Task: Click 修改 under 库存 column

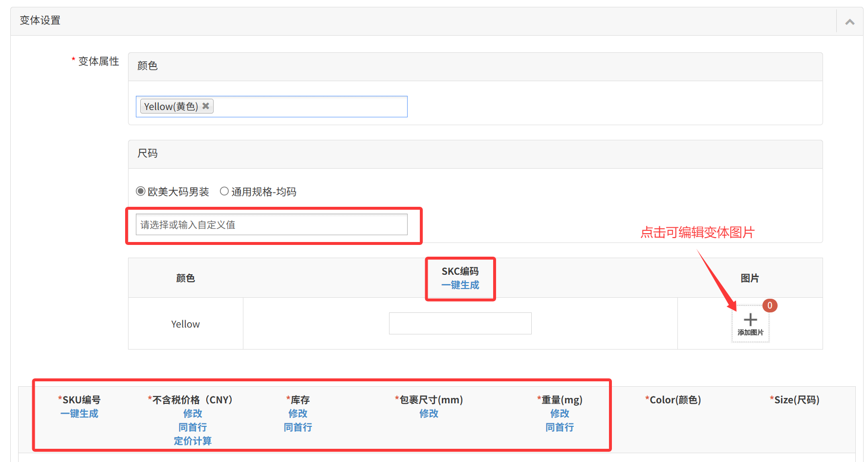Action: [x=298, y=414]
